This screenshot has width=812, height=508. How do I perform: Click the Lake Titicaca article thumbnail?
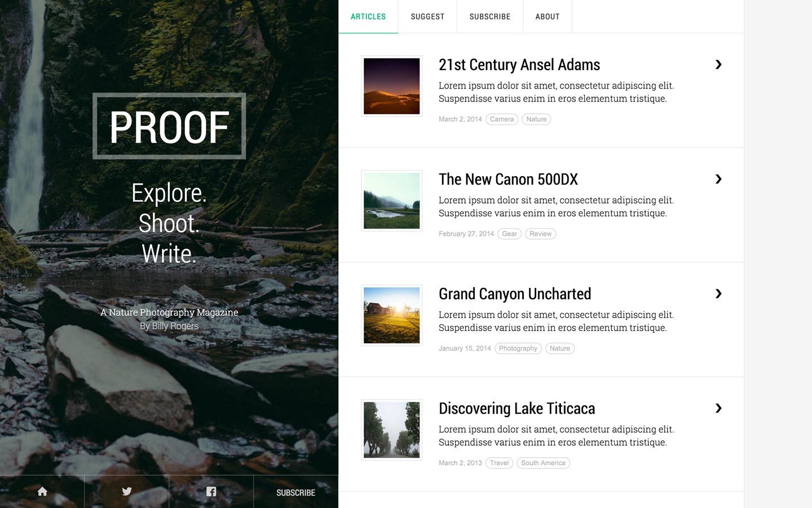pyautogui.click(x=391, y=430)
